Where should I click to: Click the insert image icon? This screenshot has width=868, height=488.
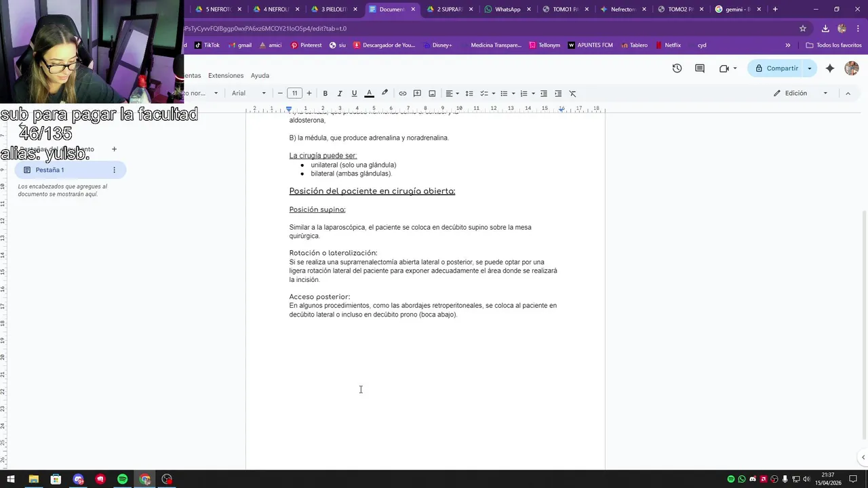click(432, 94)
